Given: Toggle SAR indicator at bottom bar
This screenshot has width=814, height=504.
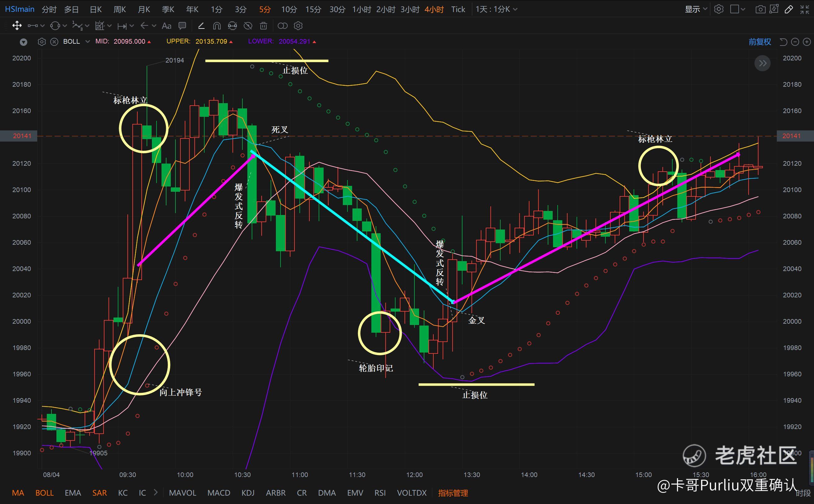Looking at the screenshot, I should click(100, 493).
